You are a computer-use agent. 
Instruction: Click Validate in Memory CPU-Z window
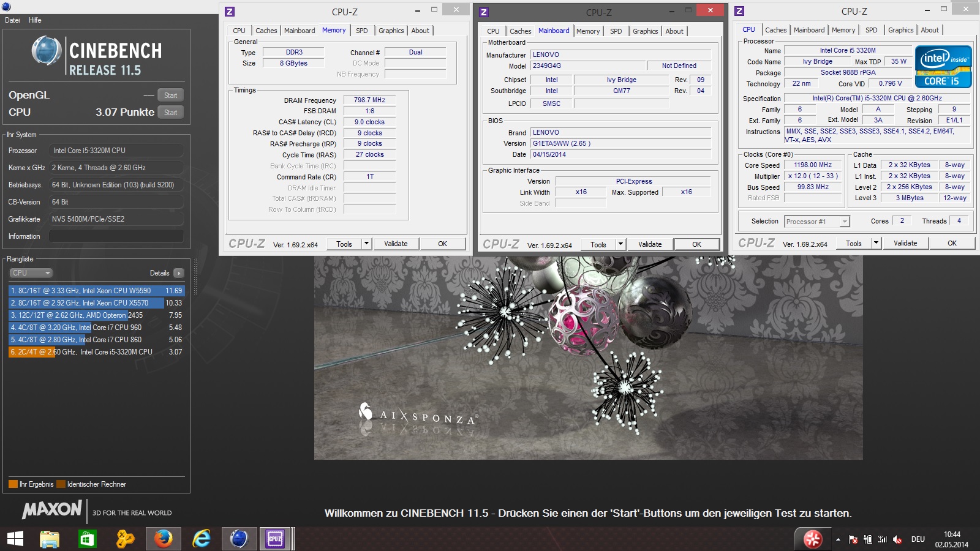coord(396,244)
